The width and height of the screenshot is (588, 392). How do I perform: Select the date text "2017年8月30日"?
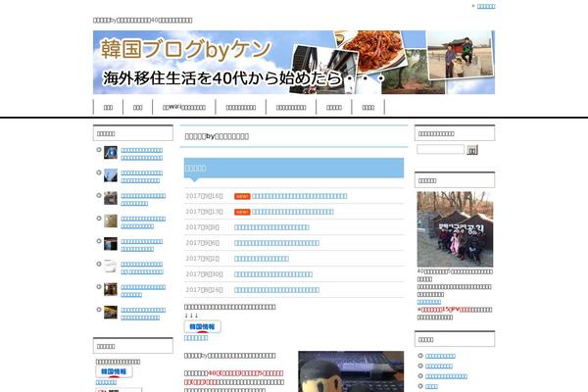pos(205,274)
